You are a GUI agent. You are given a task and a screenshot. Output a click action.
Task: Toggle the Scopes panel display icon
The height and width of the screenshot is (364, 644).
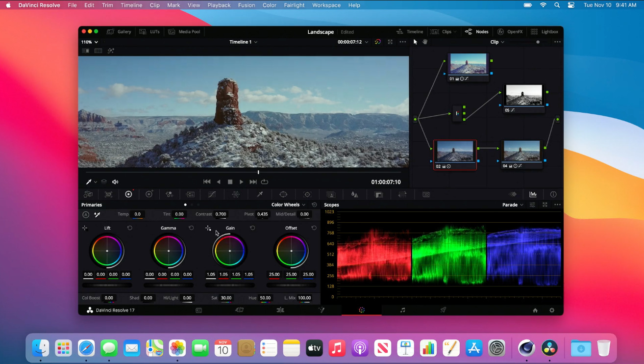click(x=533, y=194)
